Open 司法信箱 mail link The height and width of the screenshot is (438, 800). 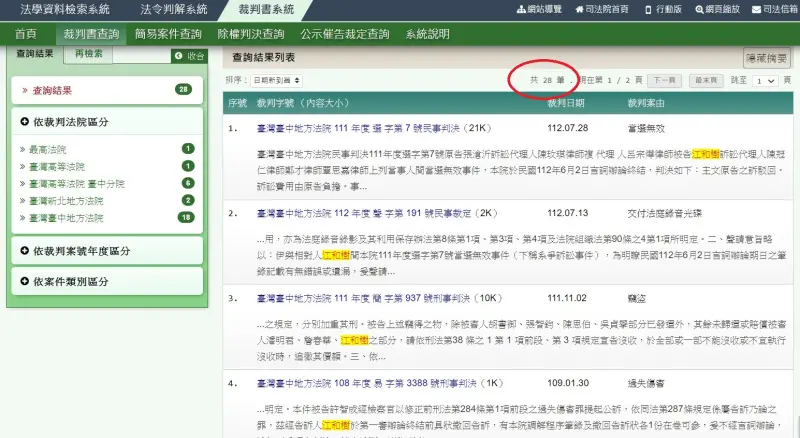tap(775, 9)
